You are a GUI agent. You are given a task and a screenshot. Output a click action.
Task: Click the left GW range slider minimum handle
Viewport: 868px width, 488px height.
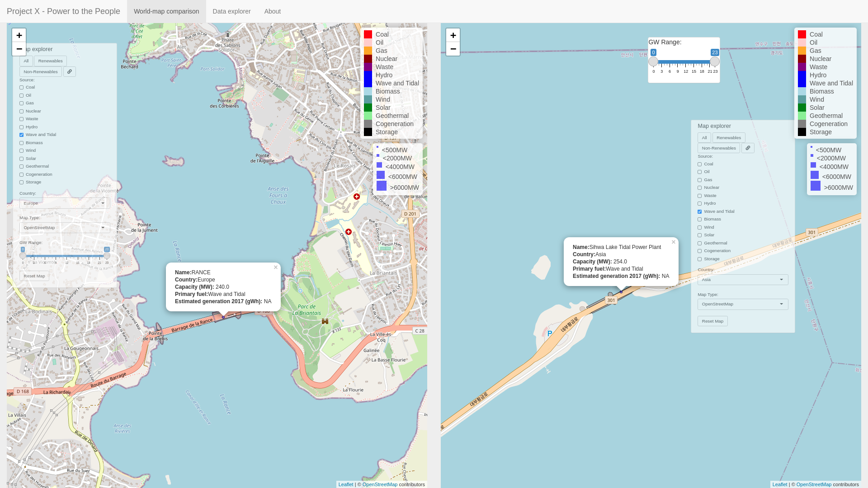pyautogui.click(x=23, y=256)
